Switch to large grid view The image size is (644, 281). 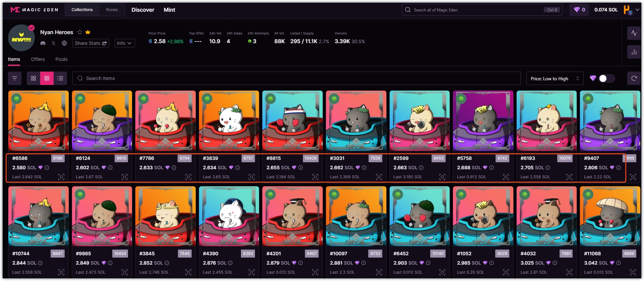(x=34, y=78)
